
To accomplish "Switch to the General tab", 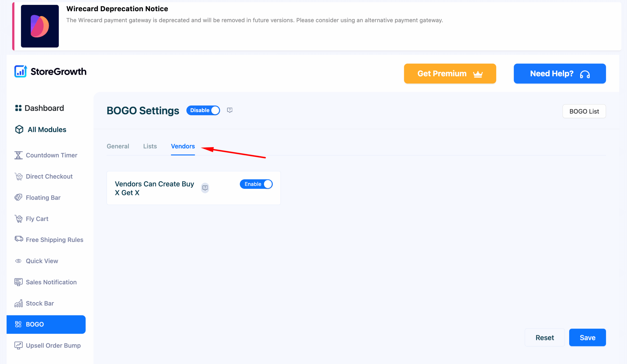I will pyautogui.click(x=118, y=146).
